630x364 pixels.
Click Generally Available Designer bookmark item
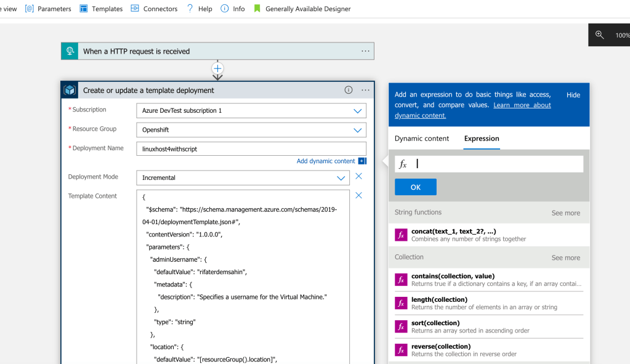[302, 9]
